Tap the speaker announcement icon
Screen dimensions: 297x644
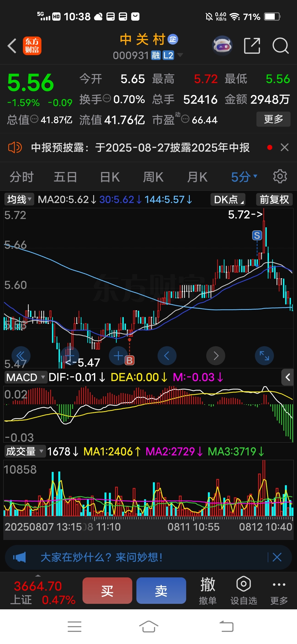[15, 148]
